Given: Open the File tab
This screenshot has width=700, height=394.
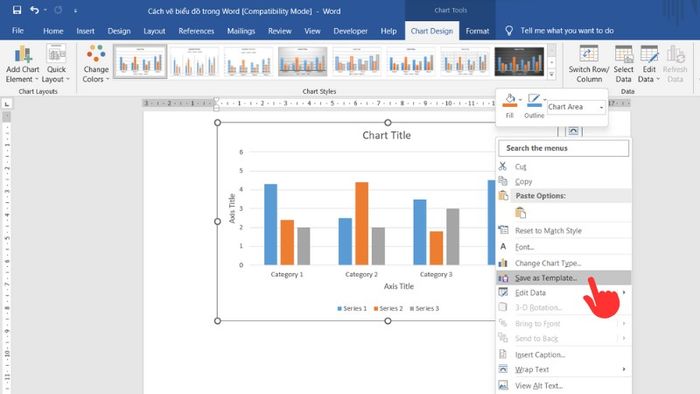Looking at the screenshot, I should click(18, 31).
